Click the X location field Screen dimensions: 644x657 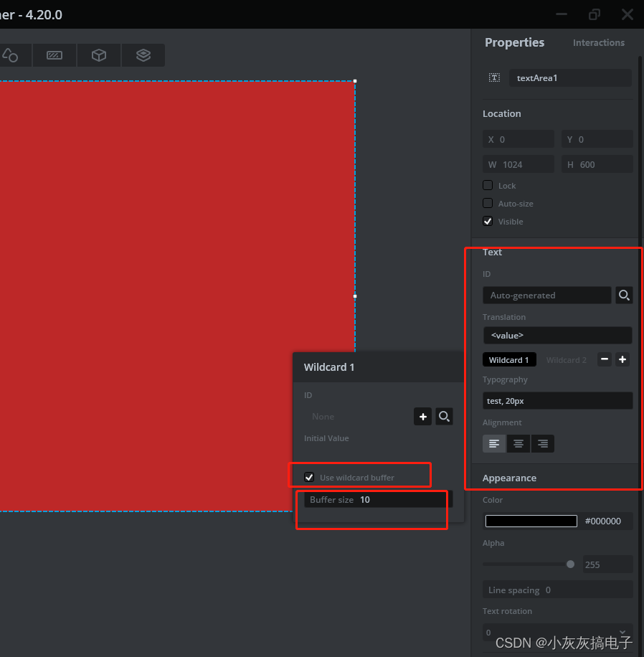518,139
